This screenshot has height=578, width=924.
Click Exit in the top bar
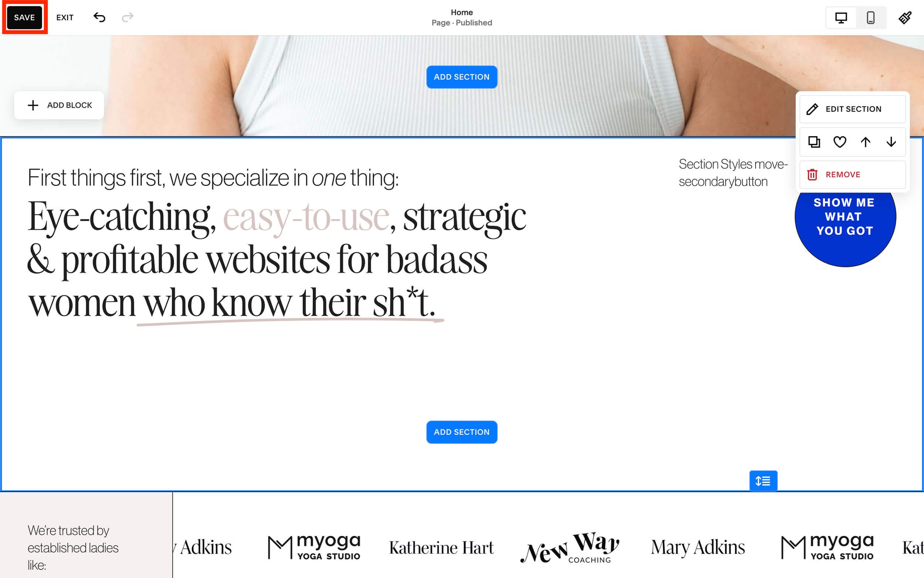[x=65, y=18]
